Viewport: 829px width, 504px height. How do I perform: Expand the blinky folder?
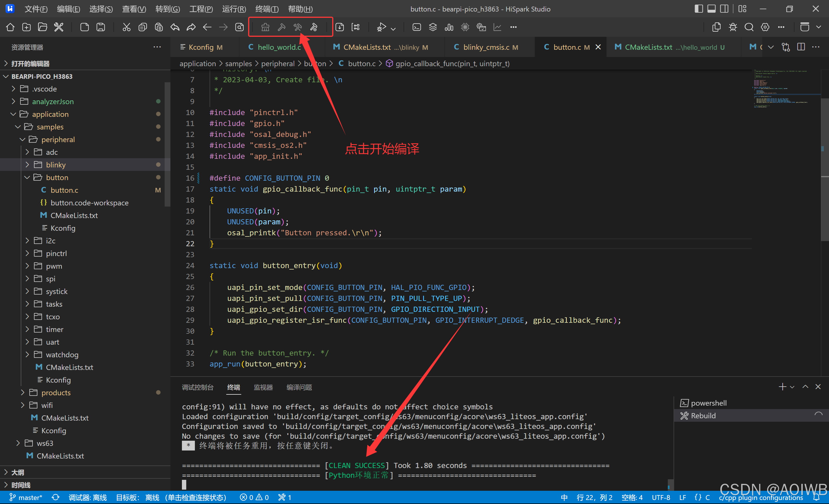coord(56,165)
